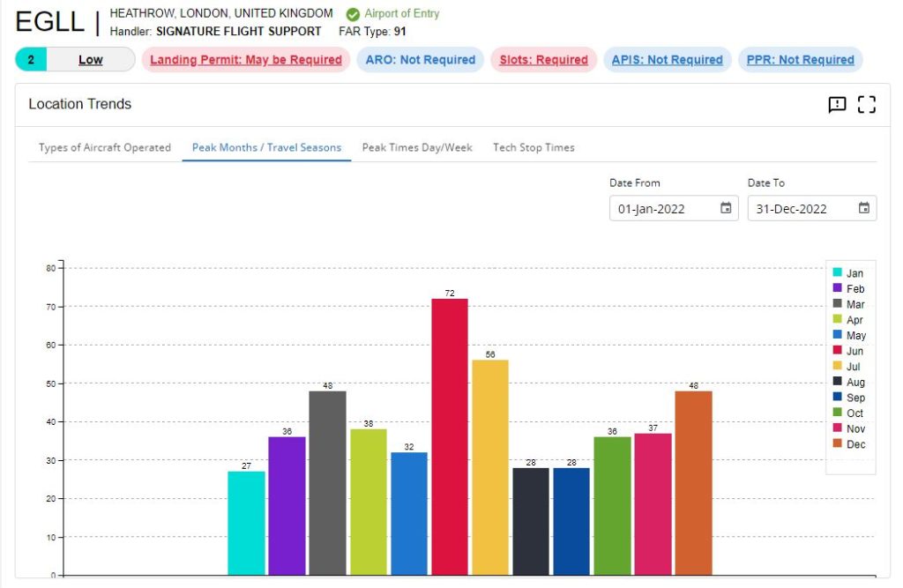Open ARO: Not Required details
Screen dimensions: 903x588
[420, 60]
